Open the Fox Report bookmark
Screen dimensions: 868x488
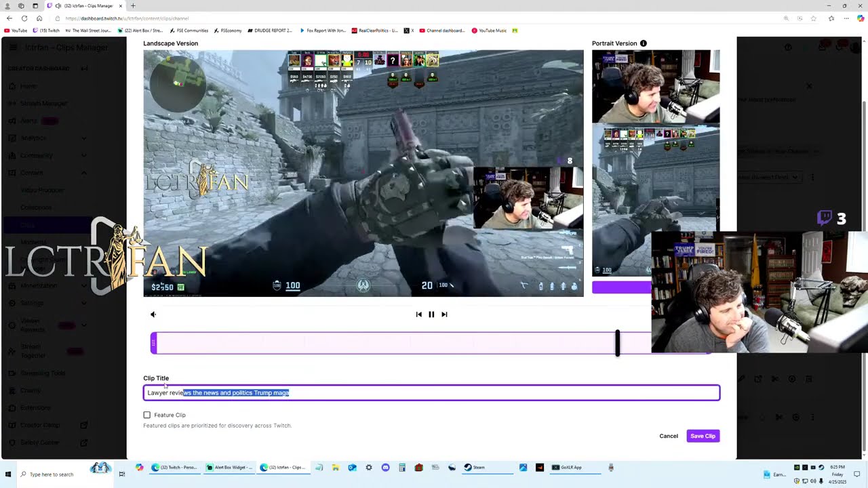pyautogui.click(x=323, y=30)
